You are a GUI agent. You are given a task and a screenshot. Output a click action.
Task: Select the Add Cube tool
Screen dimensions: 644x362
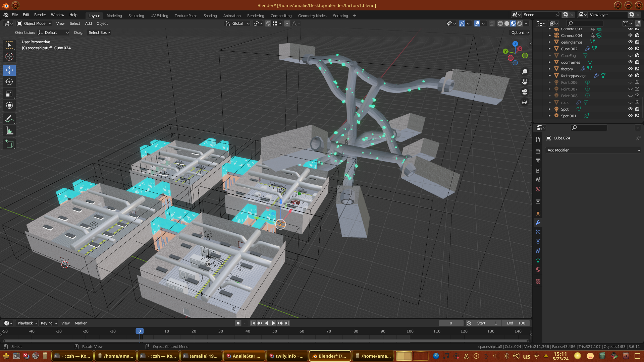[9, 144]
